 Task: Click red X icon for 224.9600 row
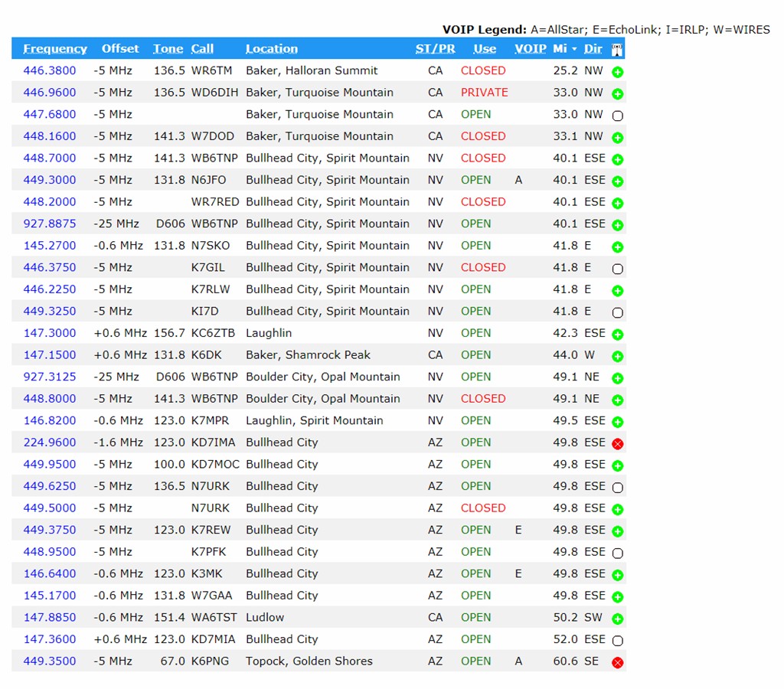coord(617,443)
